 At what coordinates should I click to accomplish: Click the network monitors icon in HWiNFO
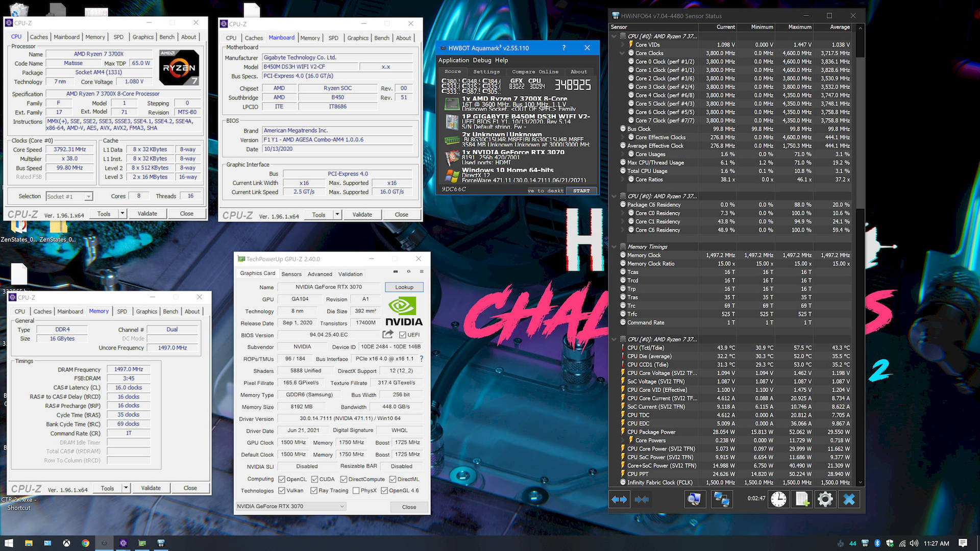[x=721, y=499]
